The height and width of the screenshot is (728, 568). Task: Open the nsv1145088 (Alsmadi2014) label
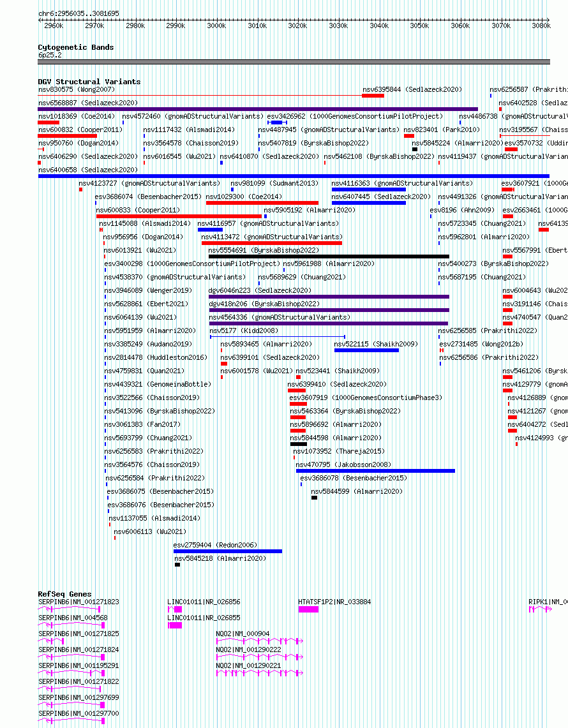click(145, 223)
